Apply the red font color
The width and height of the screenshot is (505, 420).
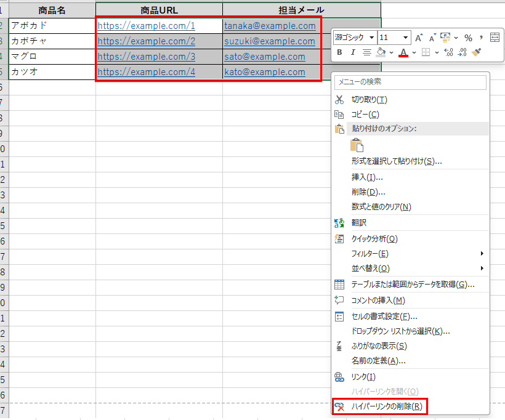(x=403, y=52)
